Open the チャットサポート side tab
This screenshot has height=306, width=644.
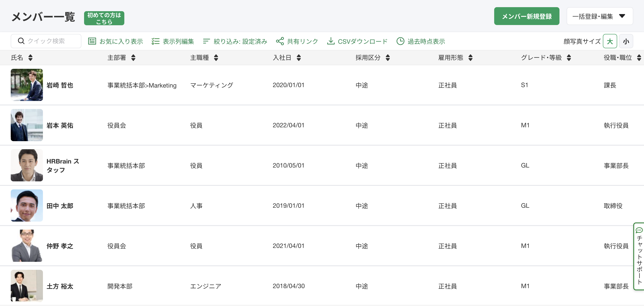[639, 256]
